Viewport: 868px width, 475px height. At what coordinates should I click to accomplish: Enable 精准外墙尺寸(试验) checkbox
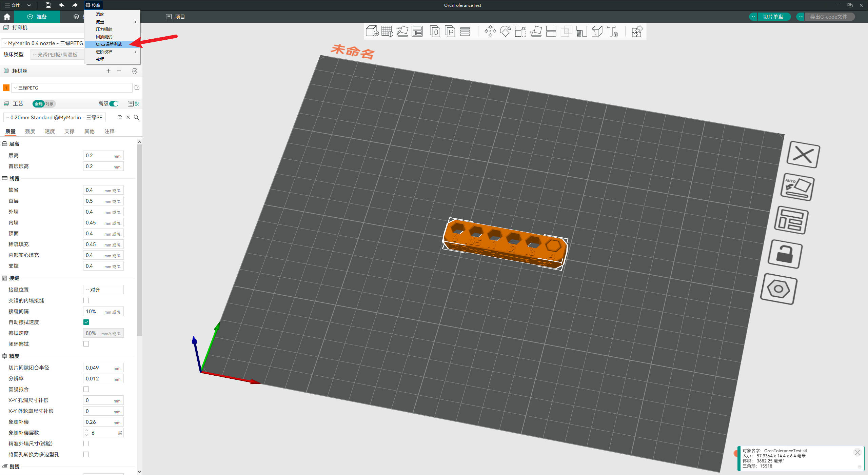tap(86, 443)
